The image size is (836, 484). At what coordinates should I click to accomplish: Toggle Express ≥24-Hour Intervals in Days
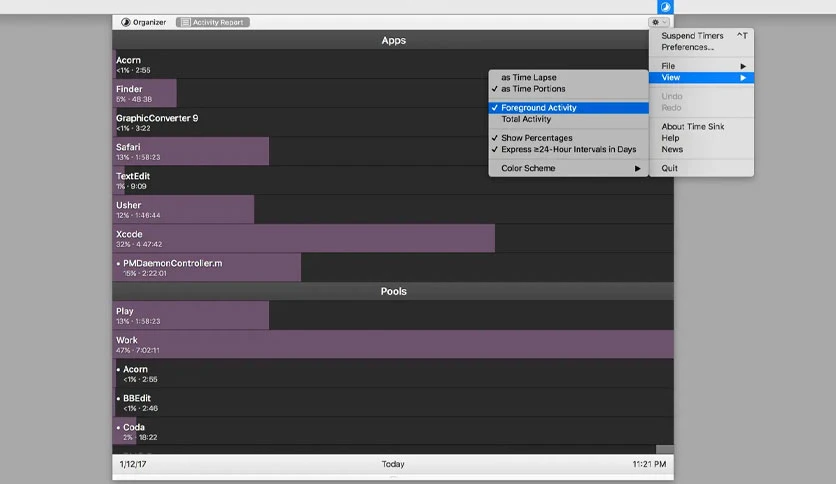(568, 149)
